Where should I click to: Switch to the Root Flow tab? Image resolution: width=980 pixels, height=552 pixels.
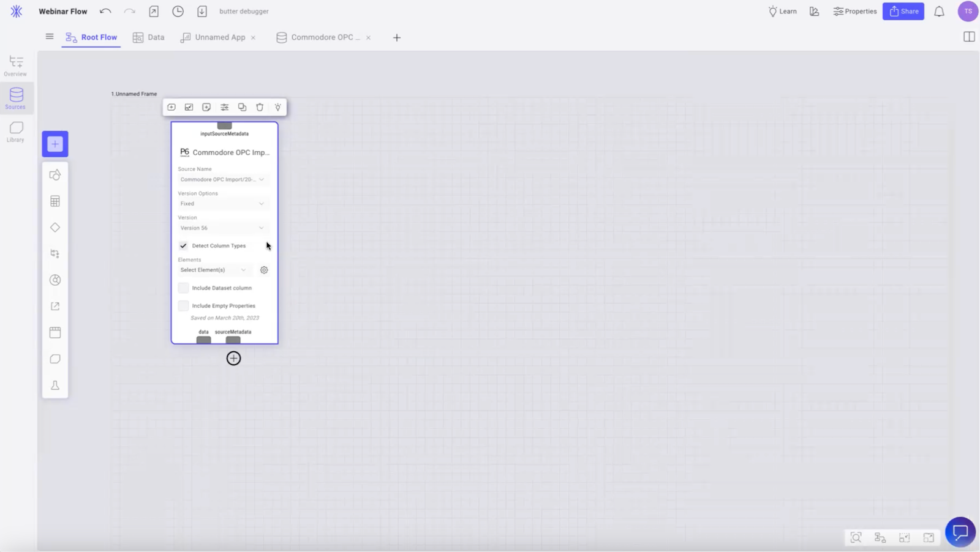point(91,37)
